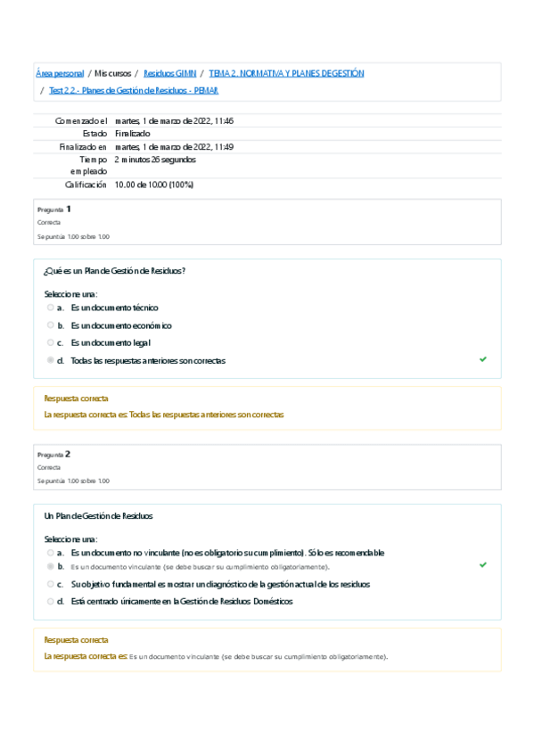Click the finish date 'martes, 1 de marzo de 2022, 11:49'
Viewport: 534px width, 756px height.
pyautogui.click(x=174, y=147)
